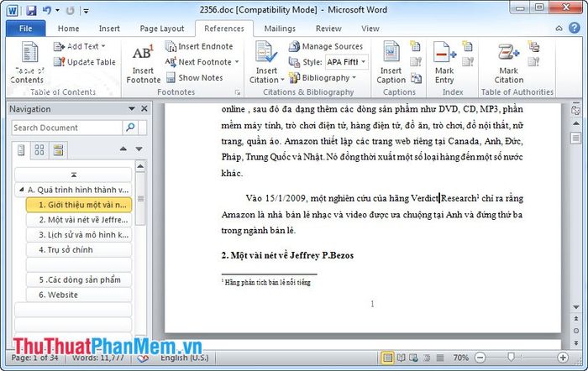Switch to the Insert tab

click(x=109, y=29)
